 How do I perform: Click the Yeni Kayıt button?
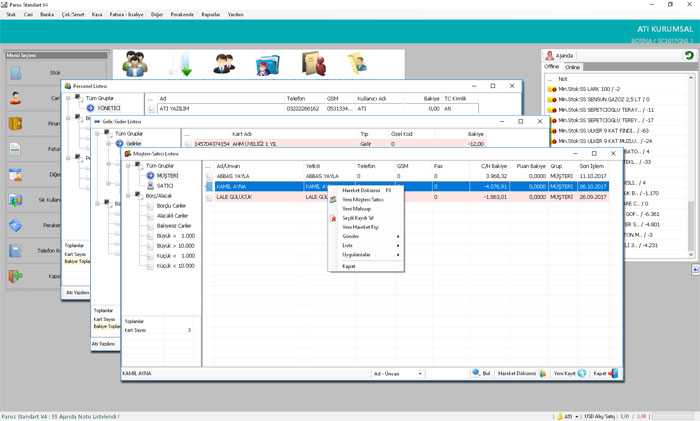[x=569, y=374]
